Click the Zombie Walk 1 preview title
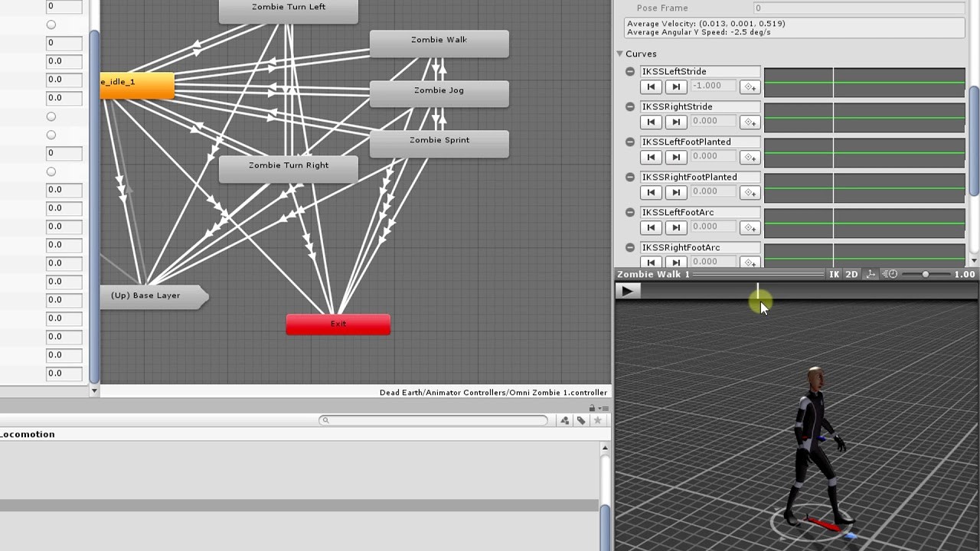This screenshot has width=980, height=551. (653, 274)
